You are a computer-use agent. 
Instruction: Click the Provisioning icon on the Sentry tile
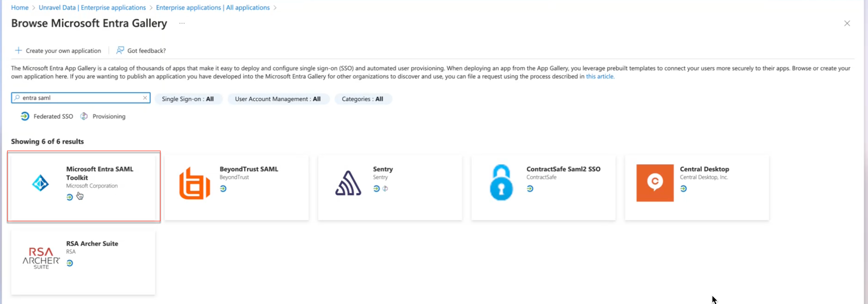click(x=385, y=189)
